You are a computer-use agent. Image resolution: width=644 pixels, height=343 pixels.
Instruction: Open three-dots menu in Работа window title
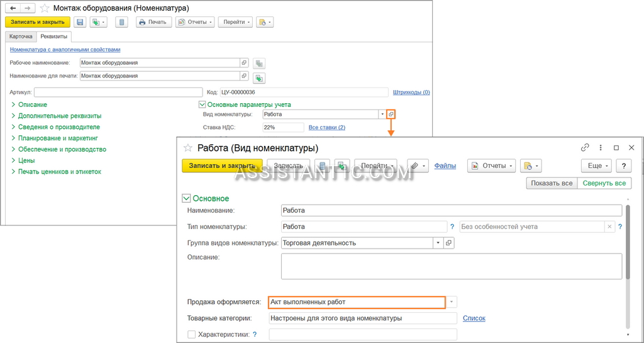click(x=601, y=148)
